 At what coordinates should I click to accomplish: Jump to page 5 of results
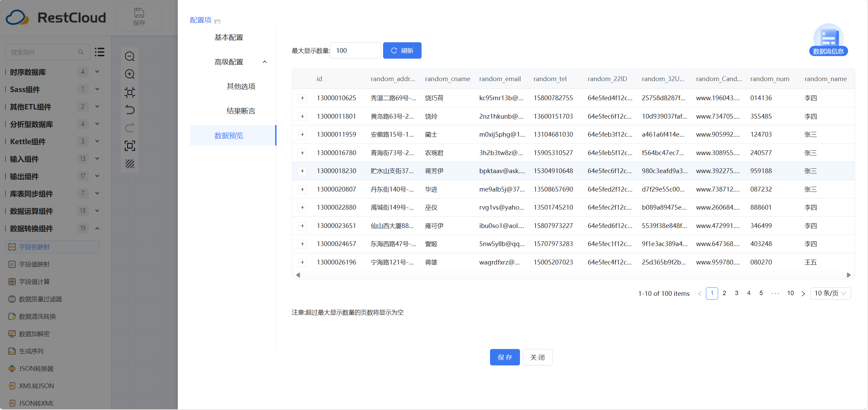pos(761,293)
